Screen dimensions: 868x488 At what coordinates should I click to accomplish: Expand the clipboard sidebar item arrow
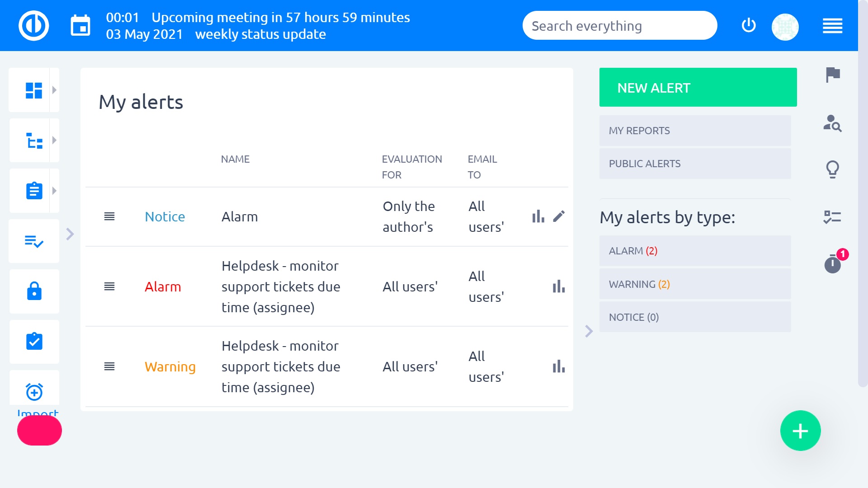(x=54, y=191)
